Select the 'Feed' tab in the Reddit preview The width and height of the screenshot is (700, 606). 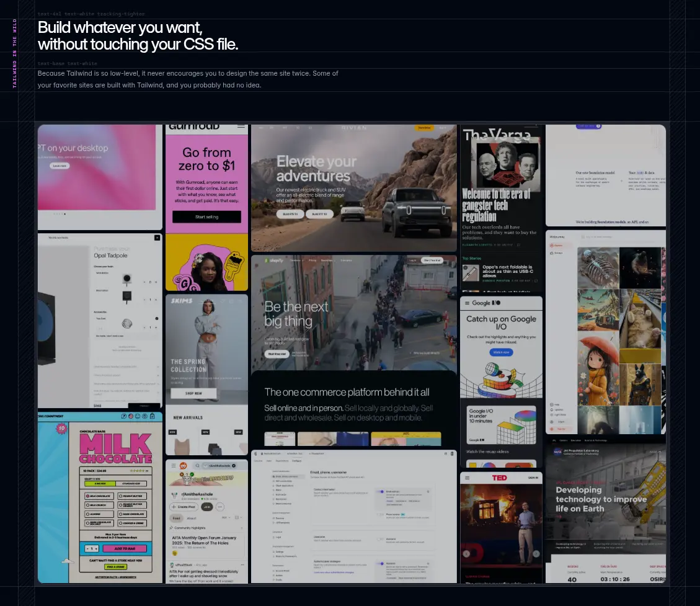pos(176,518)
